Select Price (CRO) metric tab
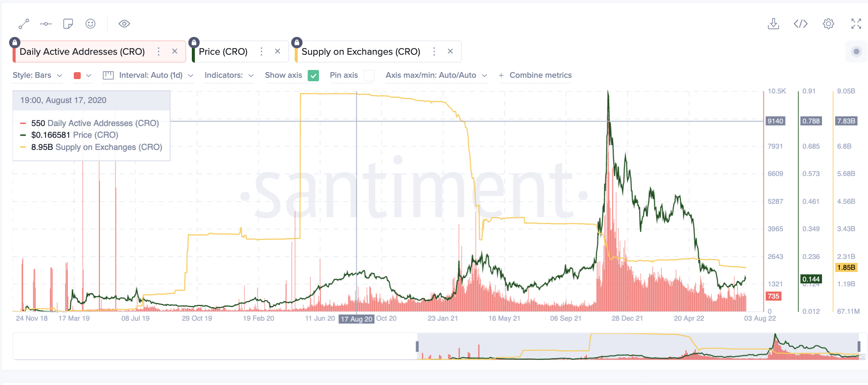The image size is (868, 385). [223, 52]
